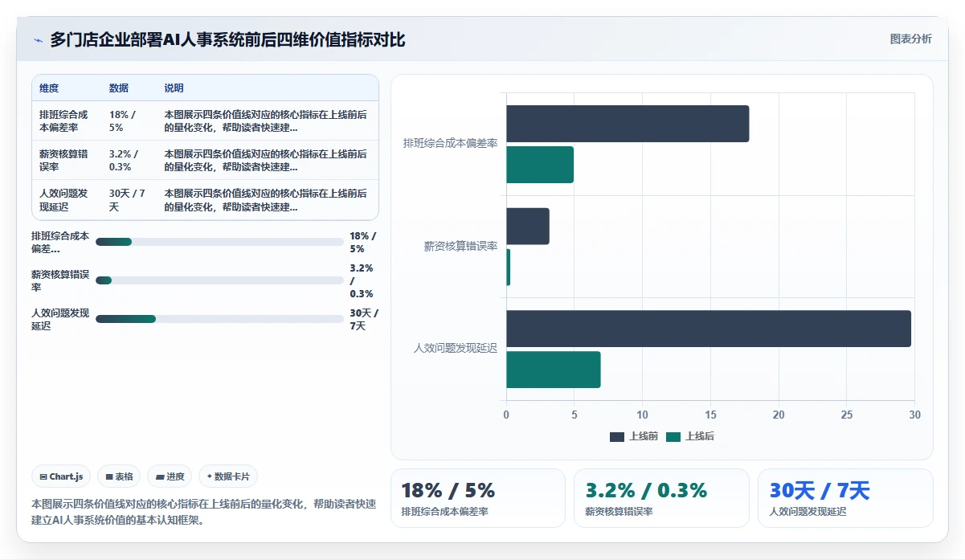965x560 pixels.
Task: Toggle the 上线前 legend item
Action: 634,436
